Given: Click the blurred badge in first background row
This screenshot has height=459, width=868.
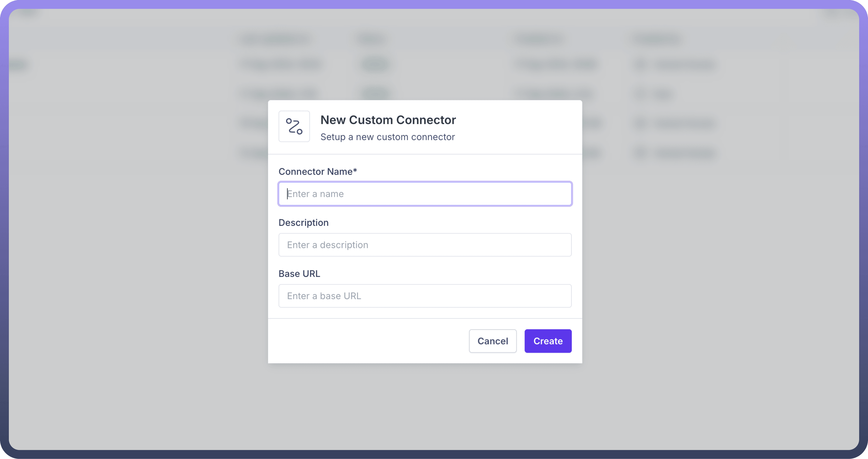Looking at the screenshot, I should pos(375,64).
